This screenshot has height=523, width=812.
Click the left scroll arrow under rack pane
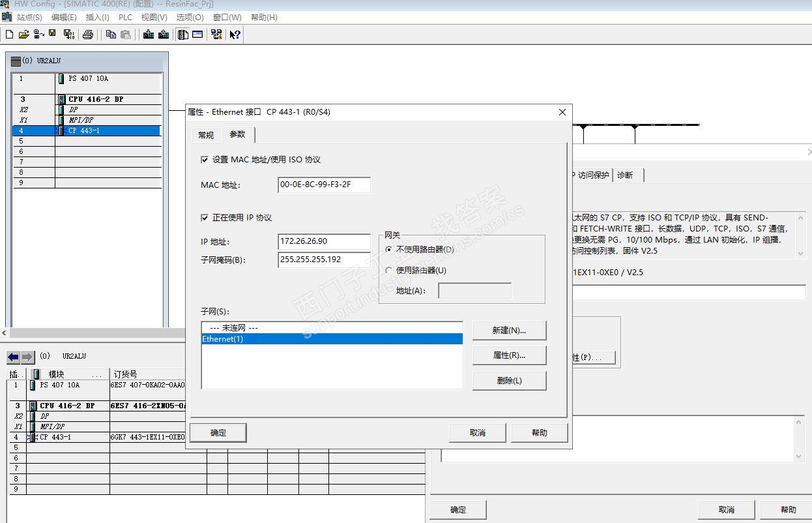click(5, 333)
